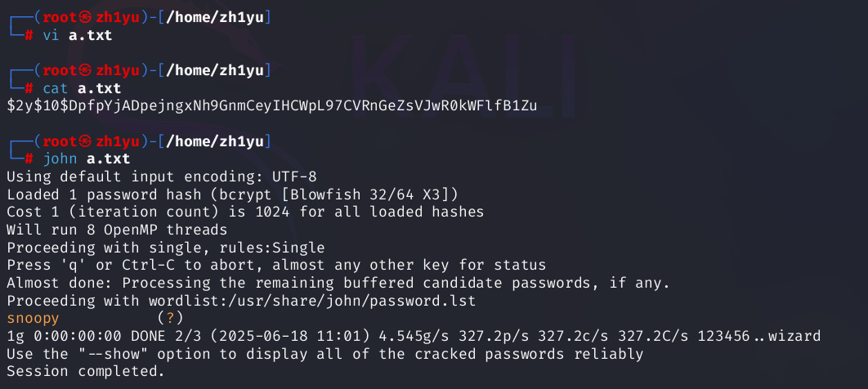Click the "Press 'q' or Ctrl-C to abort" line
Image resolution: width=868 pixels, height=389 pixels.
point(276,265)
